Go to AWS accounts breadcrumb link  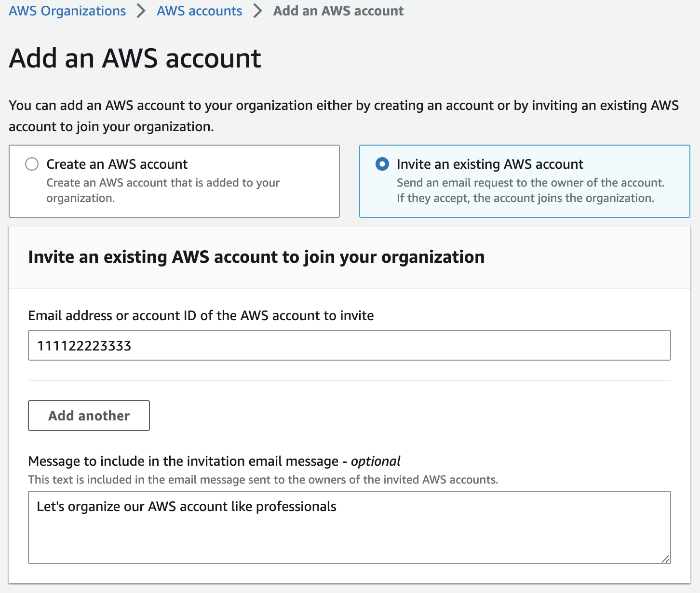(x=200, y=11)
